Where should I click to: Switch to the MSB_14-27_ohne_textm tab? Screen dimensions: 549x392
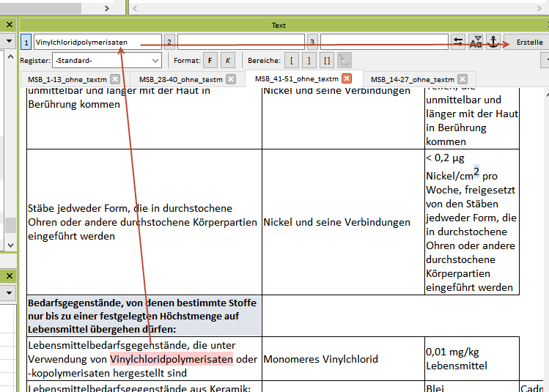(412, 79)
